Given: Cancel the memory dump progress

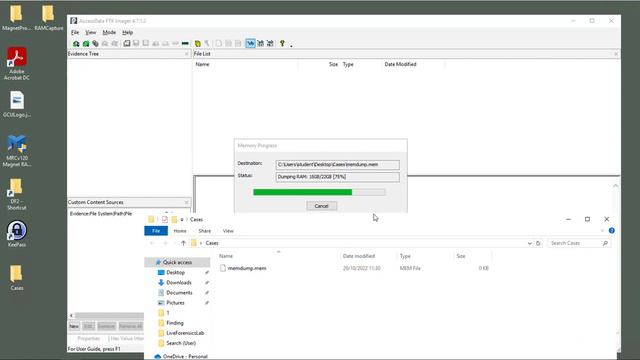Looking at the screenshot, I should [x=322, y=206].
